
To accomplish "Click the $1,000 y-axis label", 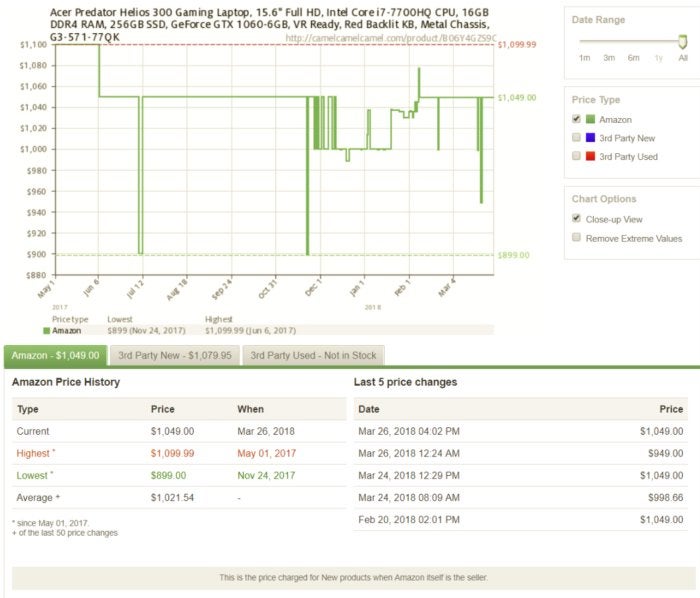I will click(x=33, y=149).
